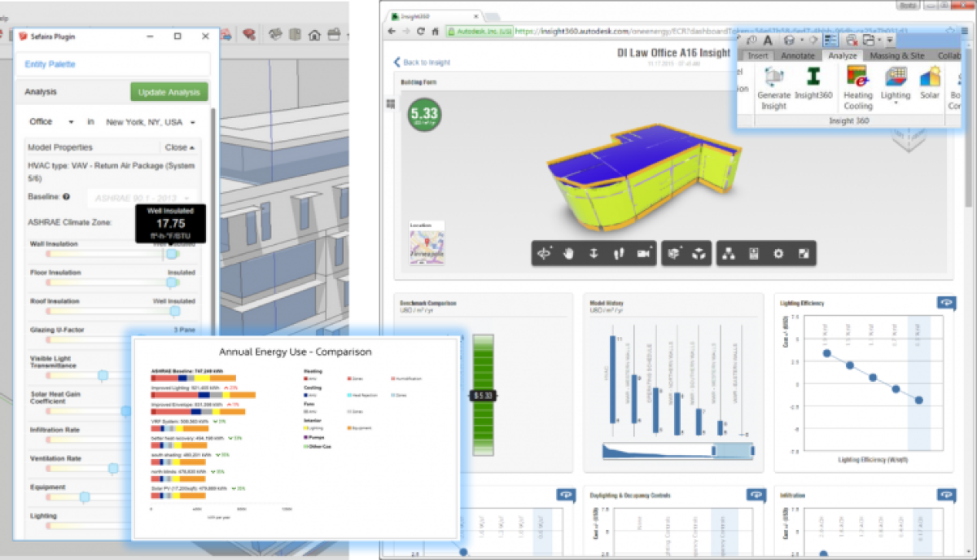
Task: Click the Lighting Efficiency card flip icon
Action: 946,302
